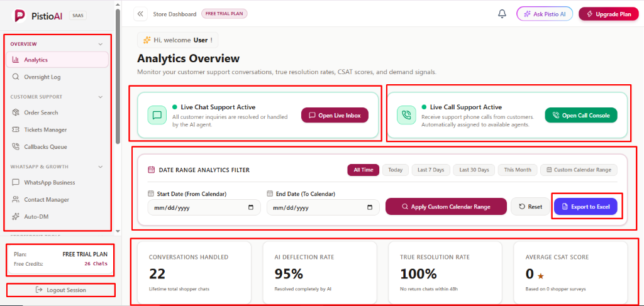Click the Tickets Manager ticket icon
644x306 pixels.
click(16, 130)
